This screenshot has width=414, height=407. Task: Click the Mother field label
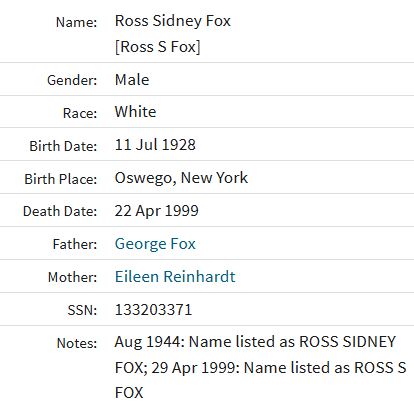(x=73, y=277)
